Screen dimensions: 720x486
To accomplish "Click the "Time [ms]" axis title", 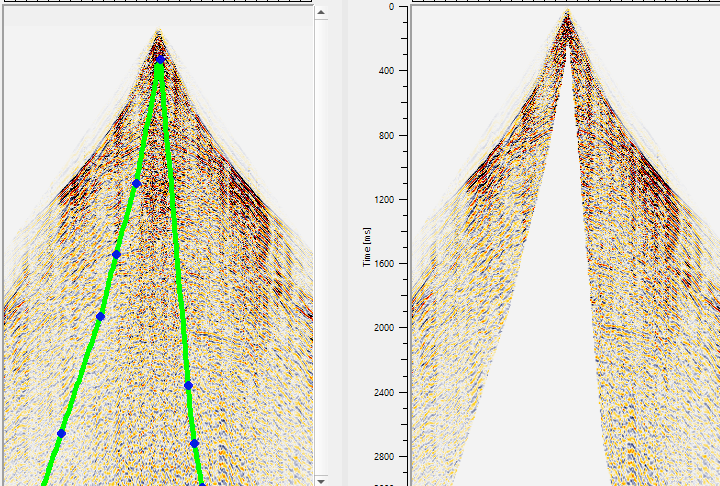I will coord(366,247).
